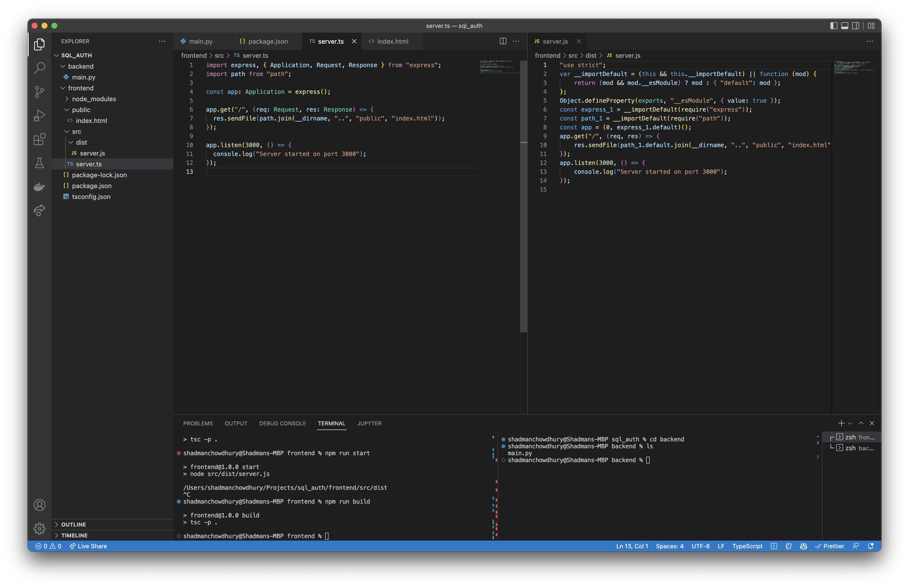Screen dimensions: 909x588
Task: Collapse the dist folder
Action: click(112, 142)
